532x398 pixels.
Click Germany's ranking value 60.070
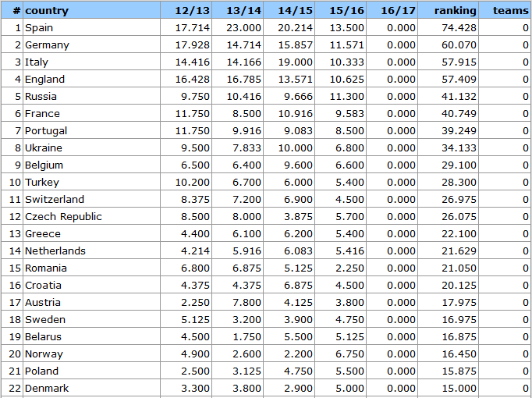tap(459, 44)
